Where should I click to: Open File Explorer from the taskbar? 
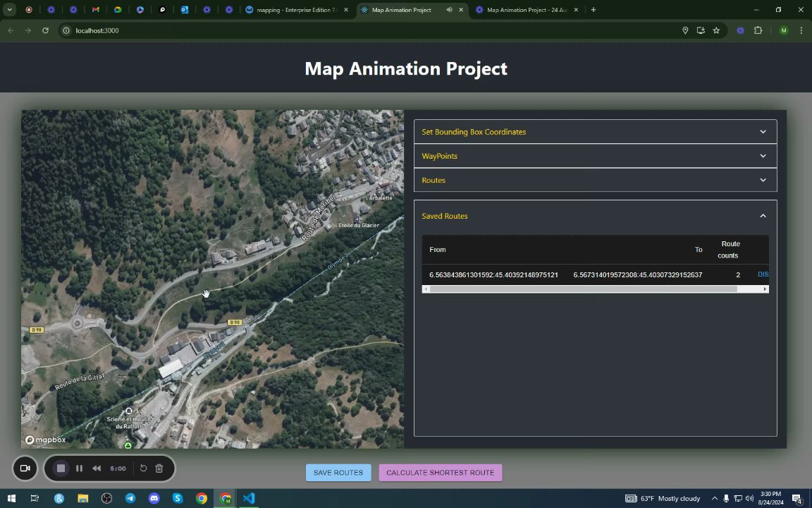pos(83,499)
